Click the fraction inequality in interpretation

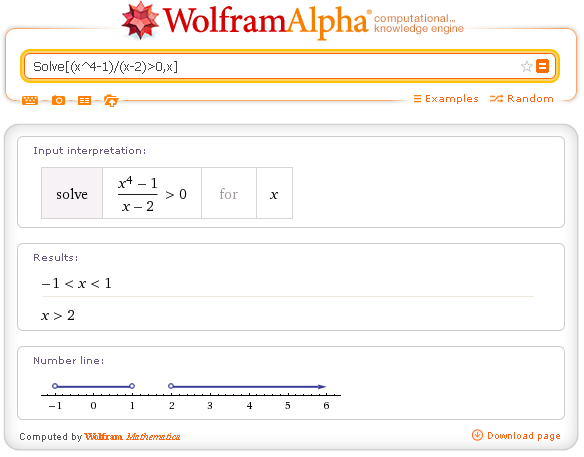[152, 194]
